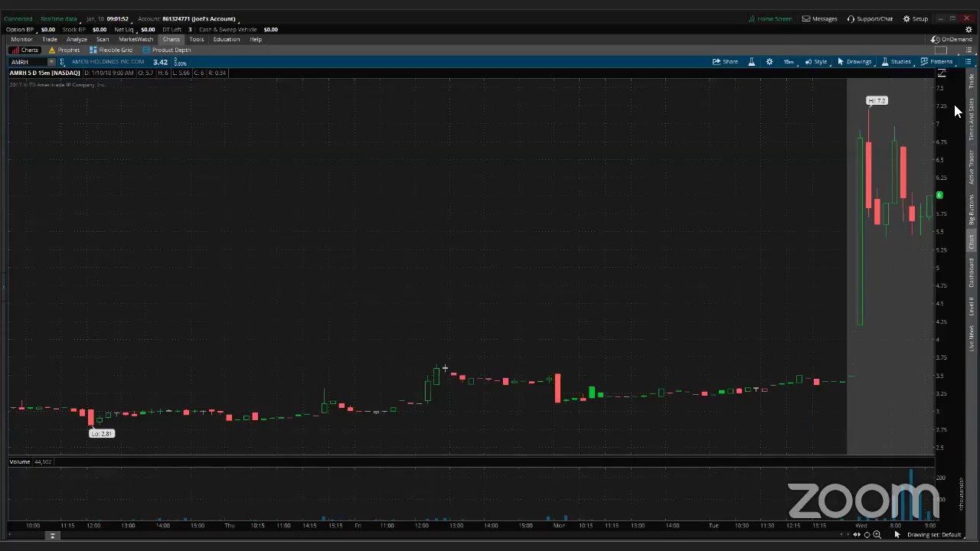The image size is (980, 551).
Task: Open the Style dropdown
Action: point(816,61)
